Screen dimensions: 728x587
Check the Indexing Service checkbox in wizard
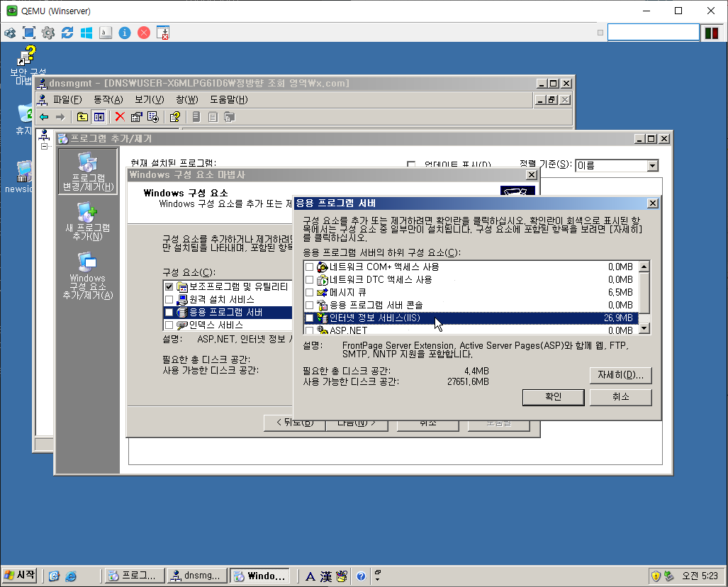coord(169,325)
